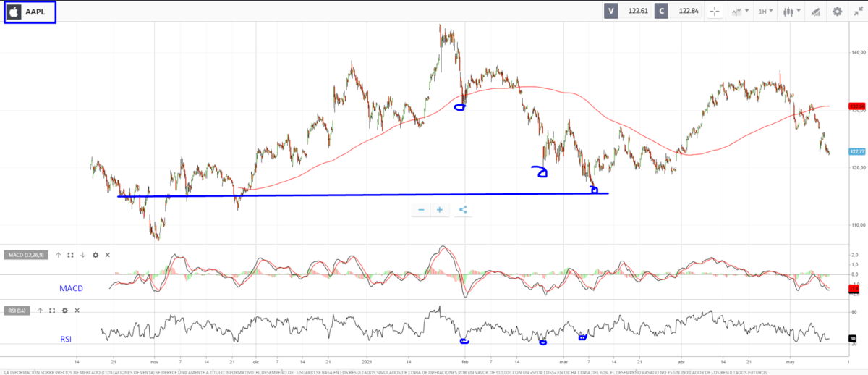Image resolution: width=868 pixels, height=375 pixels.
Task: Share the chart via share icon
Action: pyautogui.click(x=463, y=210)
